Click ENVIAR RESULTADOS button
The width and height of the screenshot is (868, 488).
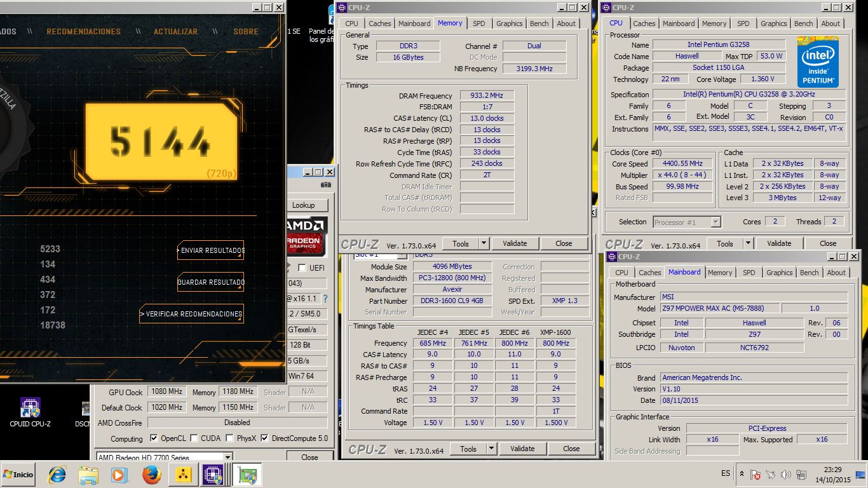[x=211, y=250]
